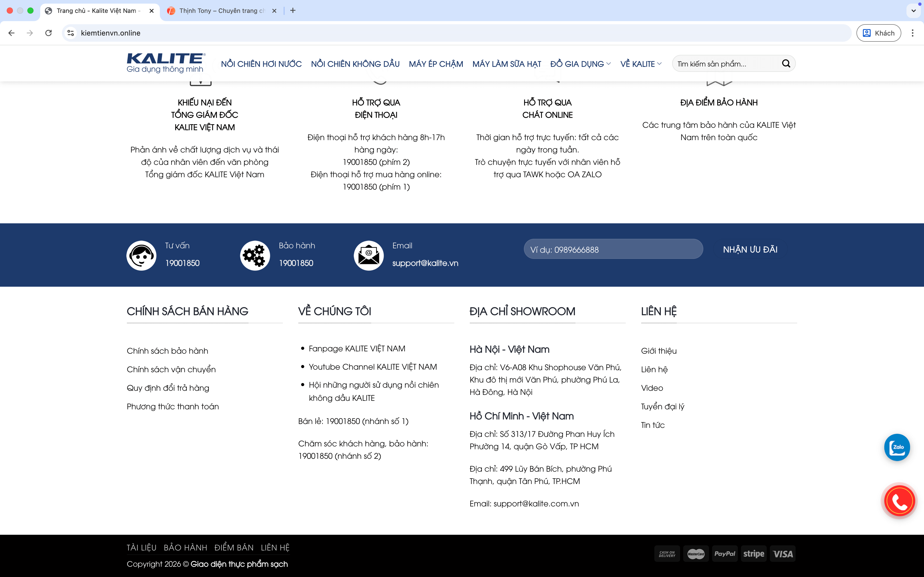Expand the ĐỒ GIA DỤNG dropdown menu
This screenshot has width=924, height=577.
(x=580, y=64)
